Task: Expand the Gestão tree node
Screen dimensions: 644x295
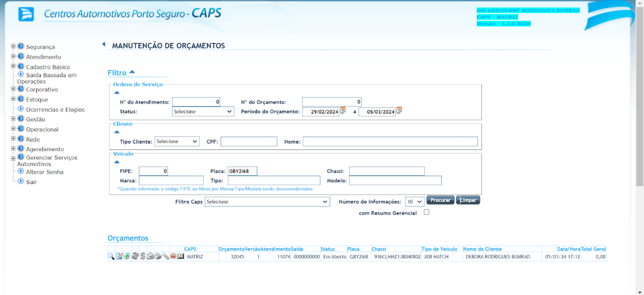Action: point(13,119)
